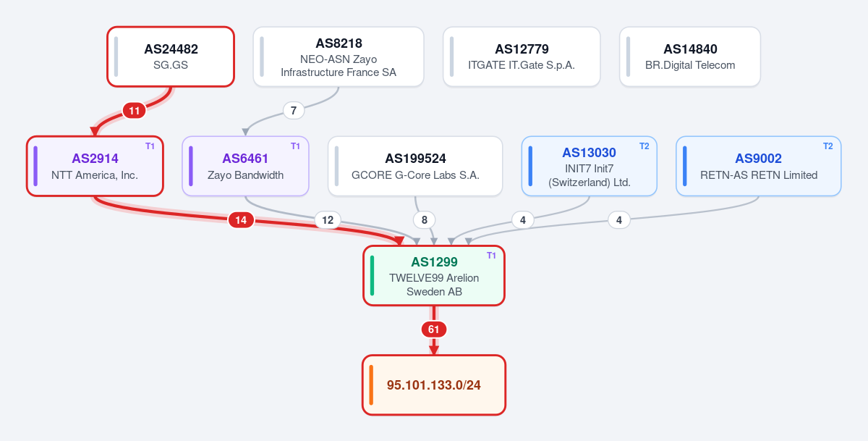Click the gray edge badge labeled 7
The image size is (868, 441).
click(293, 111)
